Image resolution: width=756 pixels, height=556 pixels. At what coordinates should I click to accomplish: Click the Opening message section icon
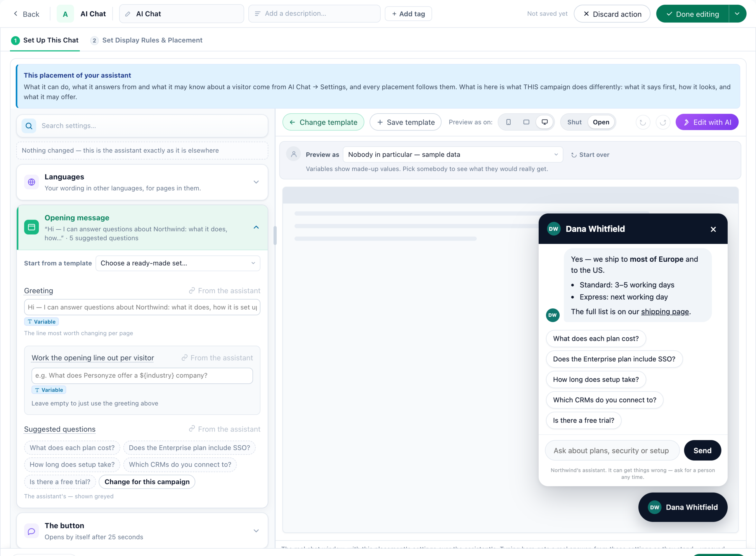tap(31, 227)
